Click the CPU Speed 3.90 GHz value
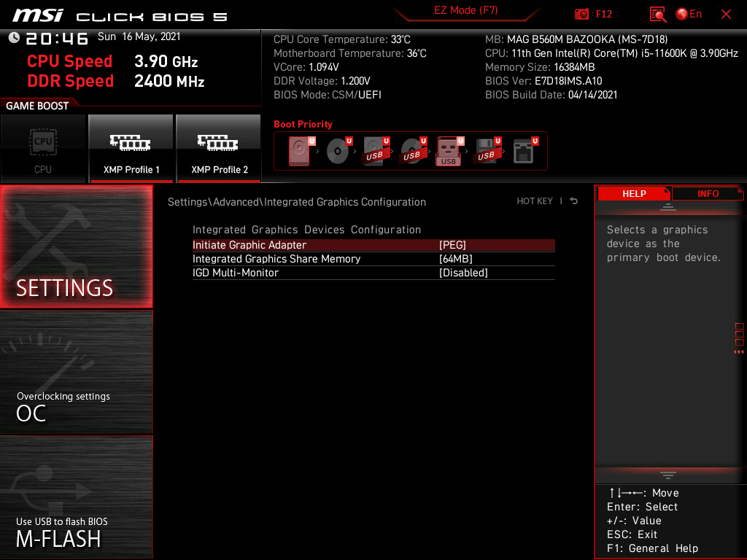 (166, 61)
